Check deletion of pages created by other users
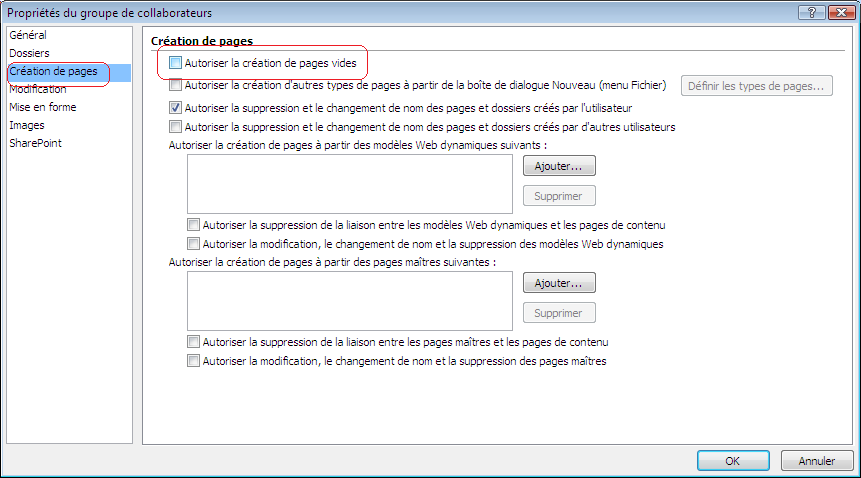 click(x=176, y=127)
